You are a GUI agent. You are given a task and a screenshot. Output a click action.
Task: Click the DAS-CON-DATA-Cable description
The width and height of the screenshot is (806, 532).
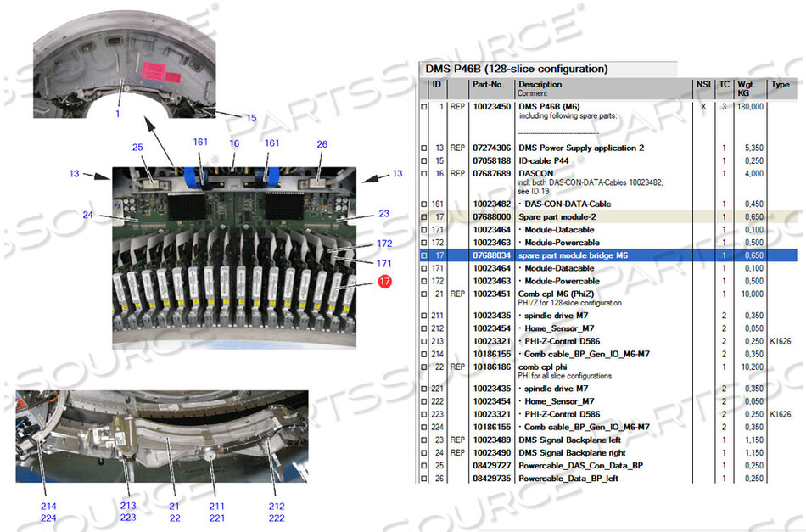(568, 204)
